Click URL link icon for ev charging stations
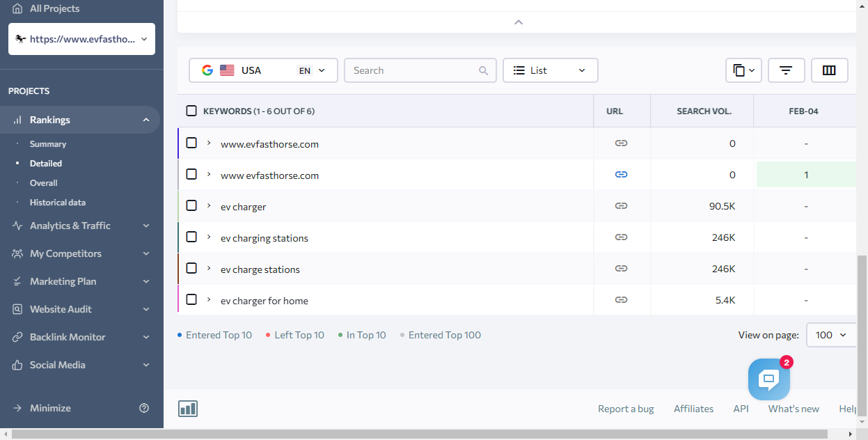The height and width of the screenshot is (440, 868). pos(622,237)
